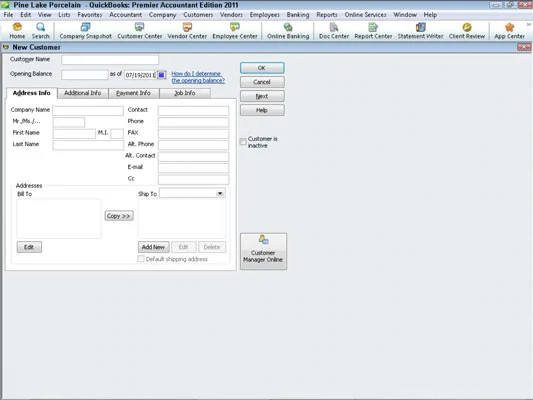Open the App Center

[x=509, y=31]
